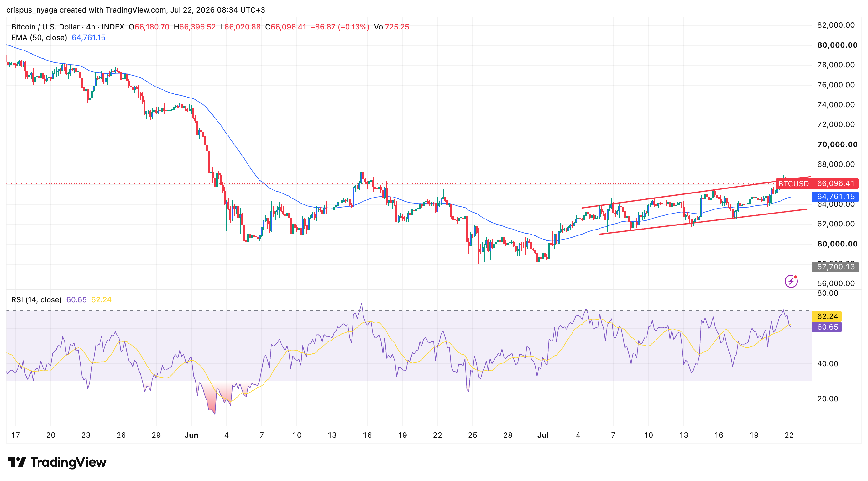Click the 22 label at axis end
The width and height of the screenshot is (868, 481).
click(789, 435)
